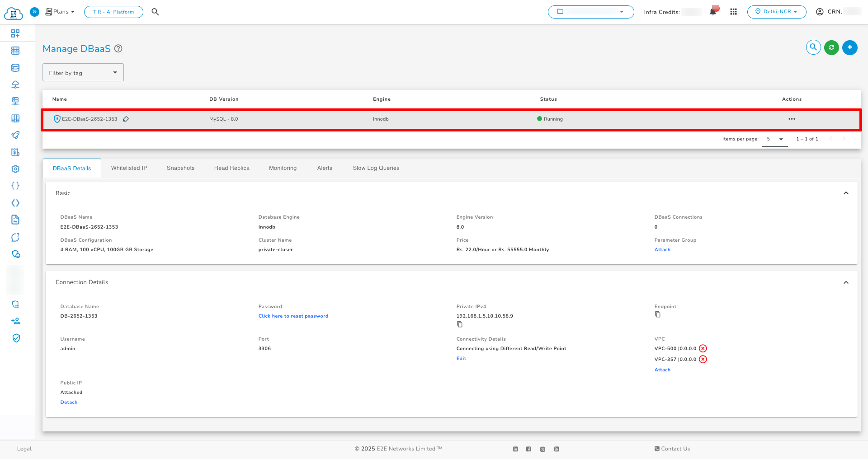
Task: Select the API curly-braces sidebar icon
Action: coord(15,186)
